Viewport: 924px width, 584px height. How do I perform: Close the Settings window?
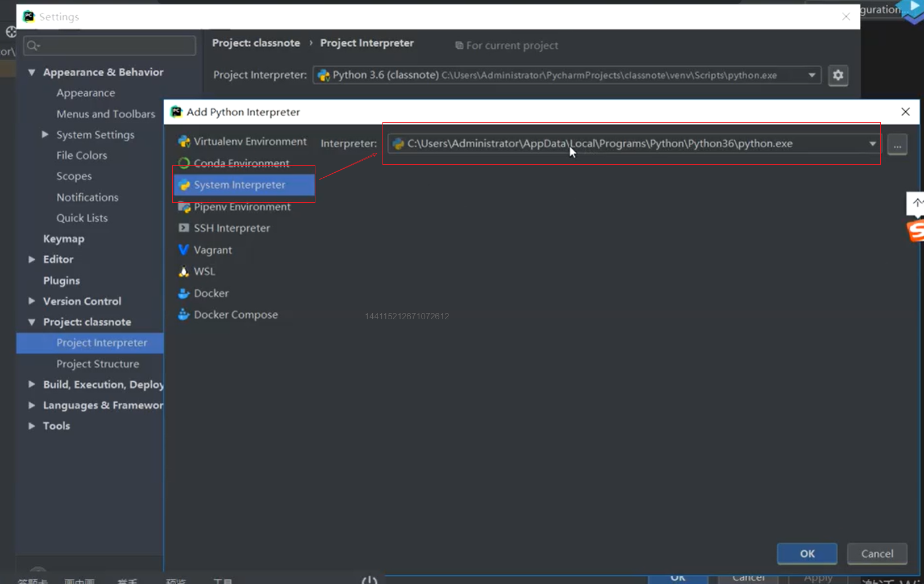click(846, 16)
